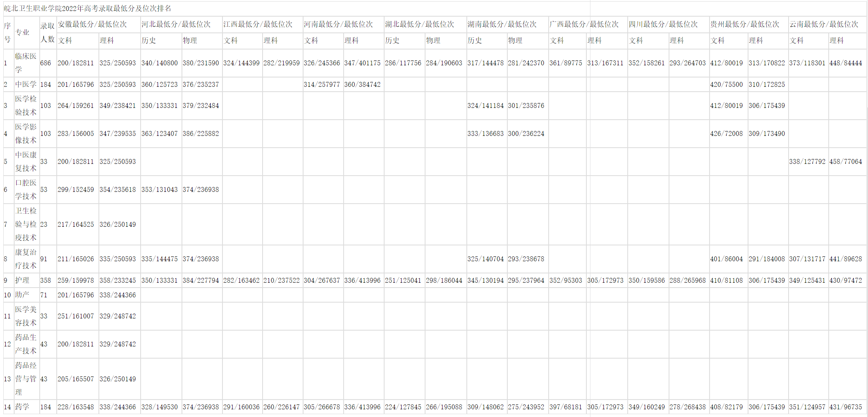Click the 云南最低分/最低位次 header cell

pos(823,24)
